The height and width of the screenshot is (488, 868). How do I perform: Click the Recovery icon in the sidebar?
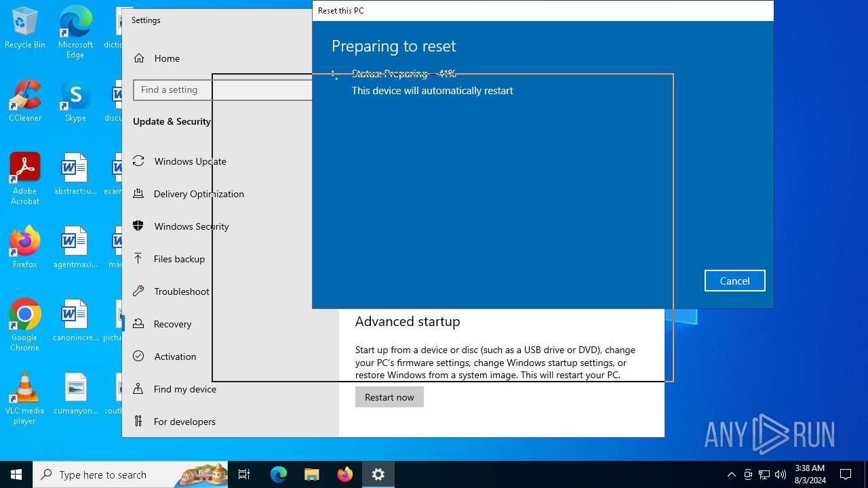tap(138, 323)
